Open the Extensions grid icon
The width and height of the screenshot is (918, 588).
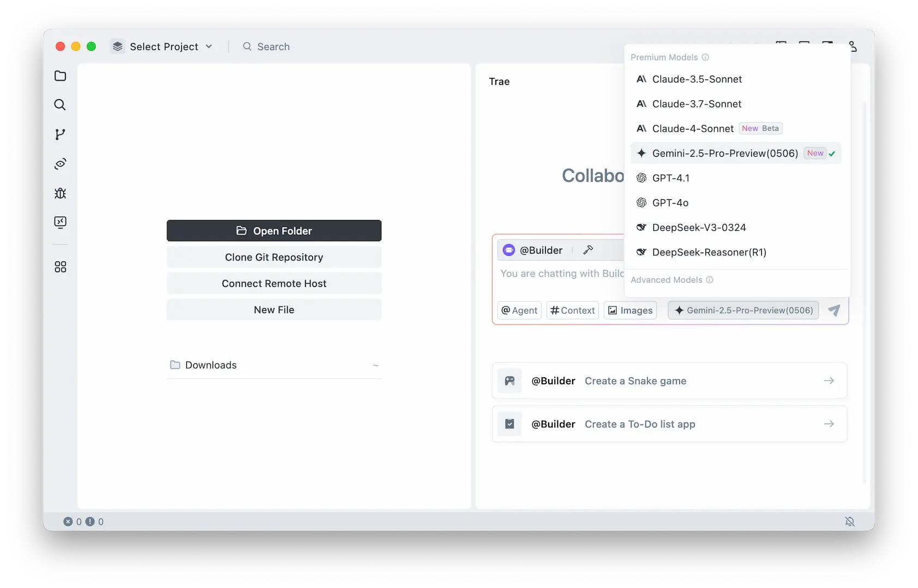click(x=60, y=267)
